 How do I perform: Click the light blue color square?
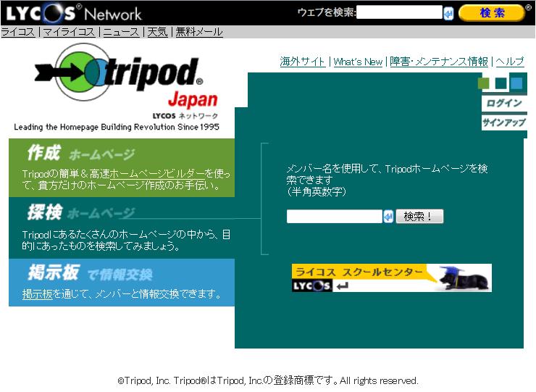pyautogui.click(x=516, y=83)
